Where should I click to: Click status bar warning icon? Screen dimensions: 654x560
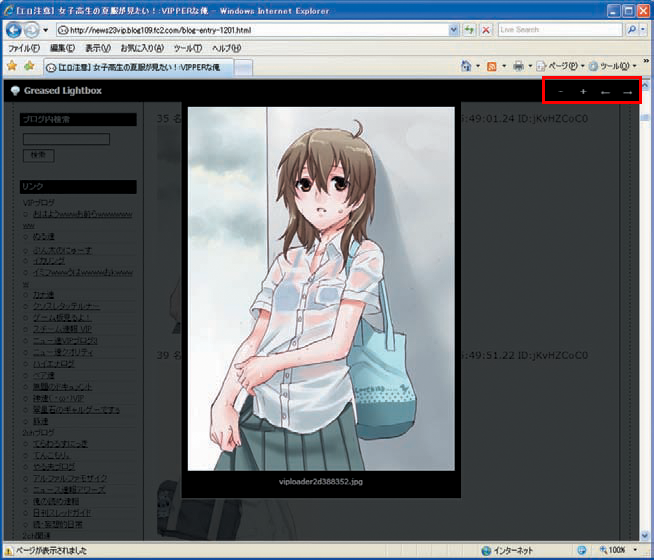8,551
